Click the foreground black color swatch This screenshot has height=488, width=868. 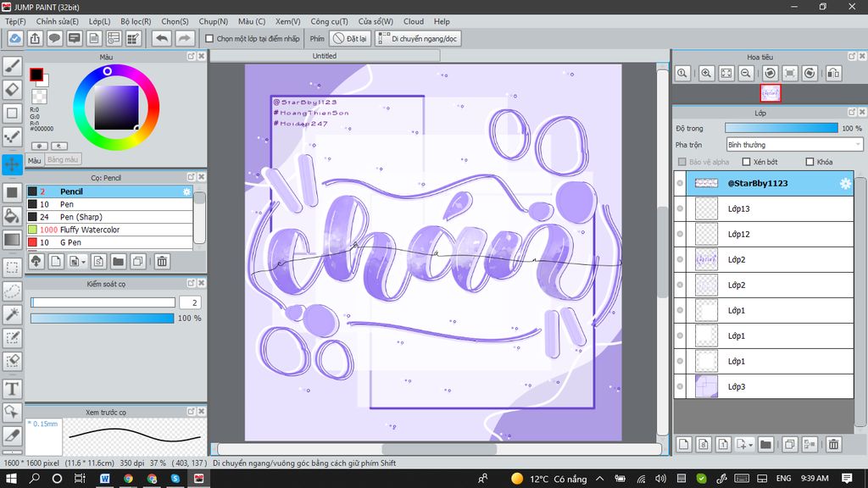pyautogui.click(x=36, y=75)
